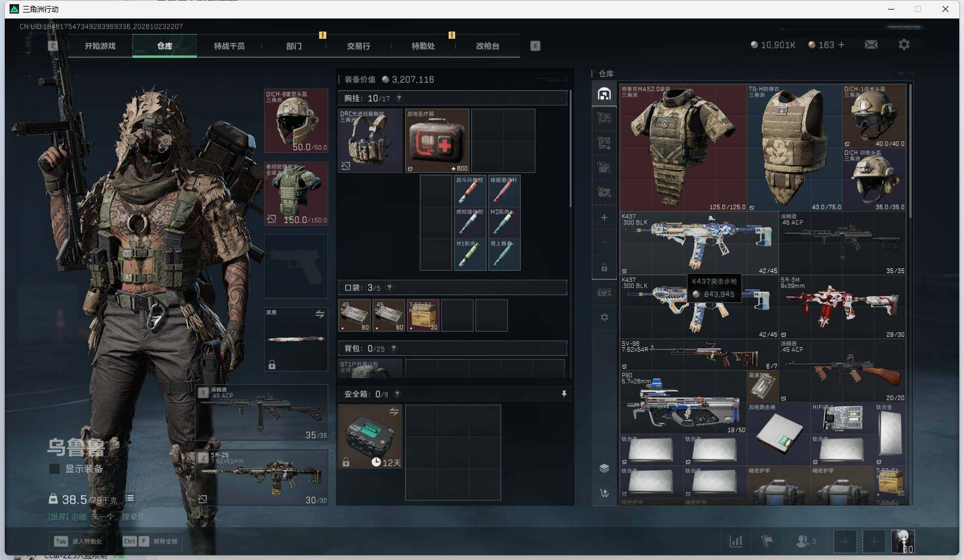Click help question mark next to 胸挂
The height and width of the screenshot is (560, 964).
(399, 98)
